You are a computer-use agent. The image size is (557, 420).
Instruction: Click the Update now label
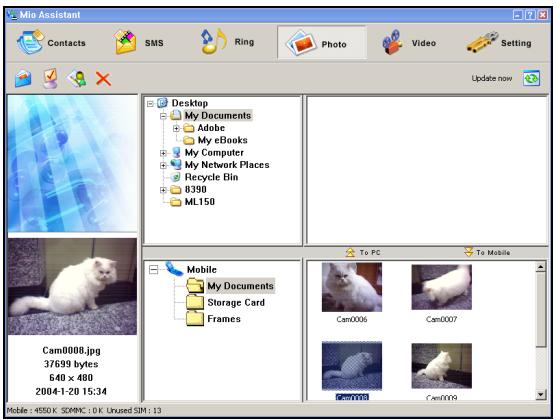click(492, 78)
